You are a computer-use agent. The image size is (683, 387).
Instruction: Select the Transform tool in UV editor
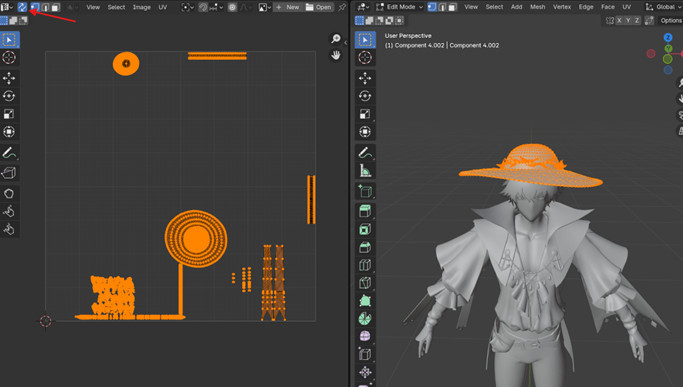[9, 132]
